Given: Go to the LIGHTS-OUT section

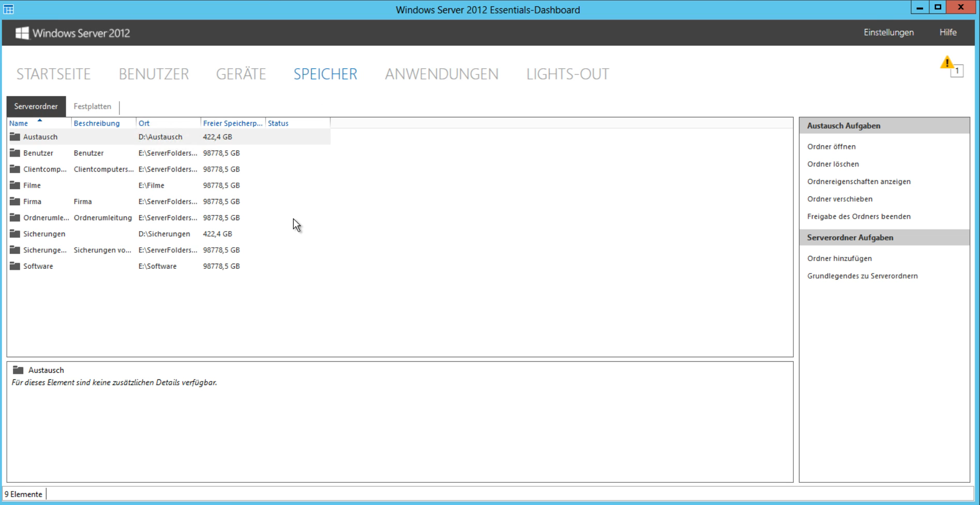Looking at the screenshot, I should click(567, 74).
